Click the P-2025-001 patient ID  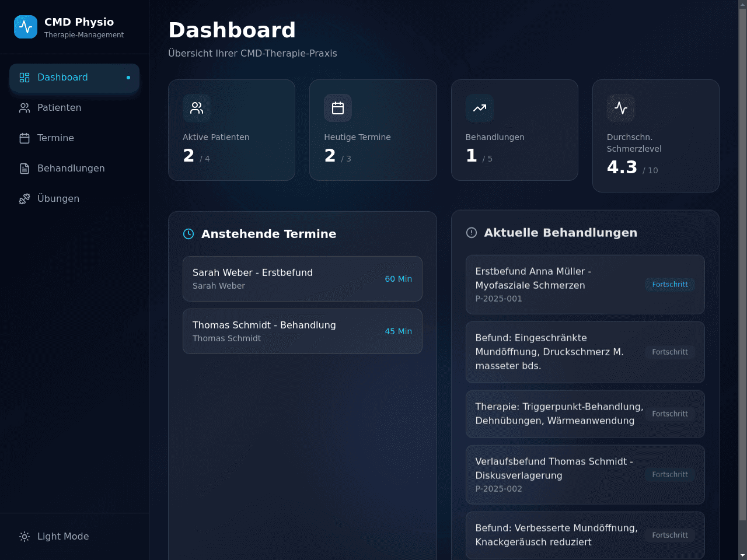(x=499, y=299)
